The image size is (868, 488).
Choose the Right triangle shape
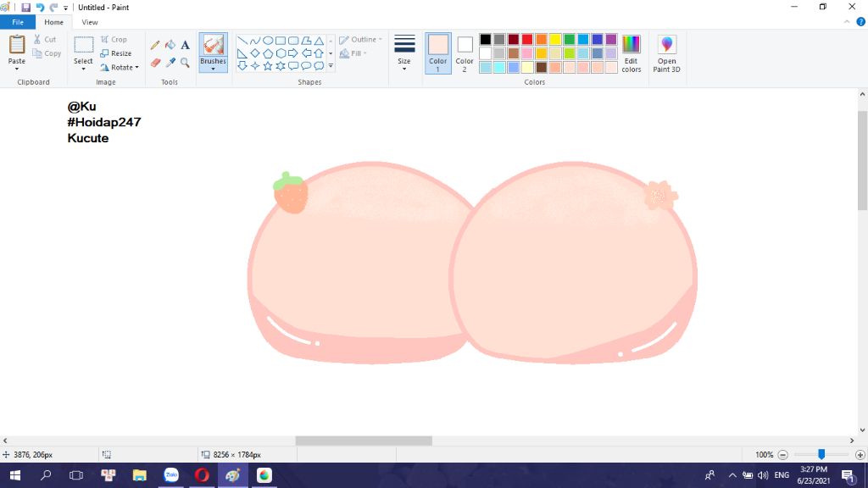click(x=242, y=53)
